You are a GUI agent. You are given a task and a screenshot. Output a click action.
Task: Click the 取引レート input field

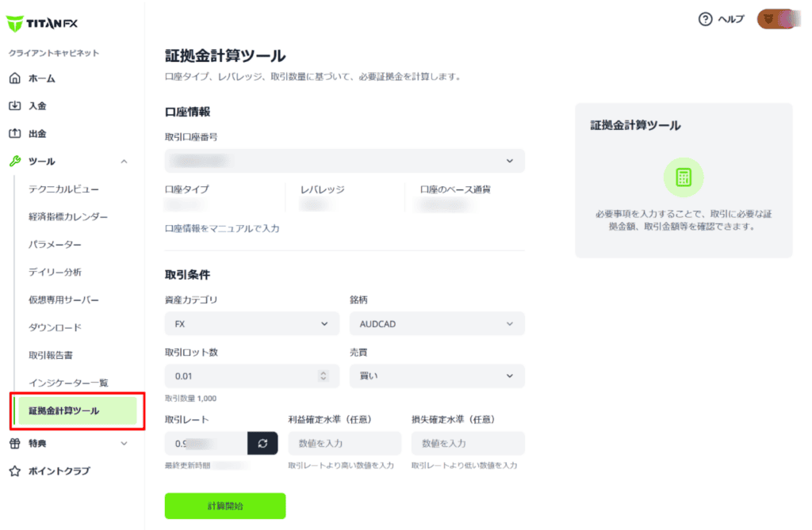[x=206, y=444]
